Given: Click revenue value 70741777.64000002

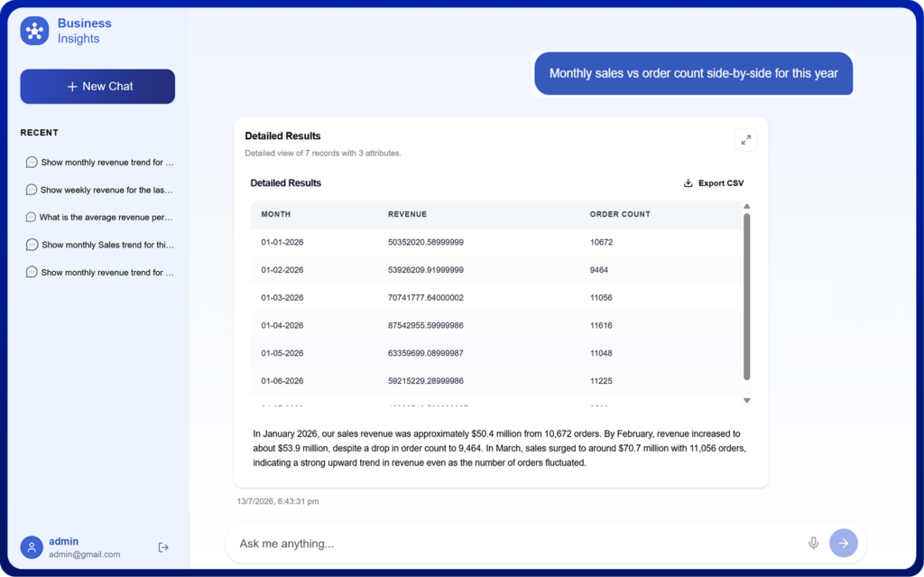Looking at the screenshot, I should pos(426,297).
